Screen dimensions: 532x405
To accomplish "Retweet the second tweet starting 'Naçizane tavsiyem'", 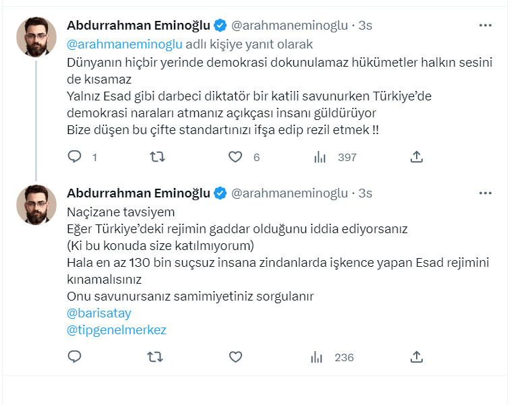I will click(156, 357).
